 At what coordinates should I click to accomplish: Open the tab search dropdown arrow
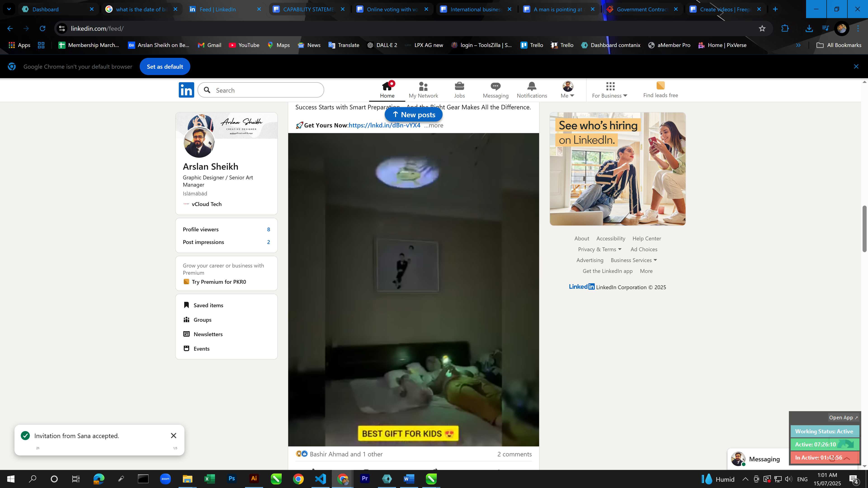[x=9, y=9]
